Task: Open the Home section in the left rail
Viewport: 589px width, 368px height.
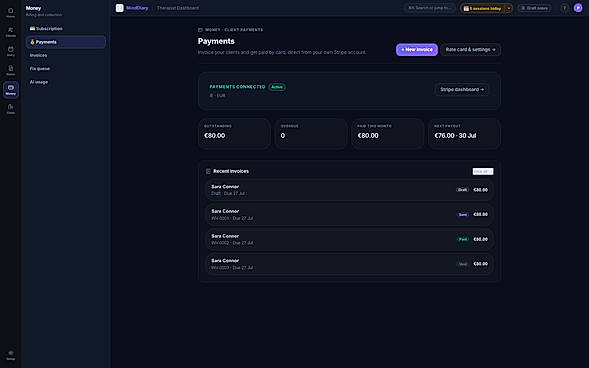Action: click(x=11, y=13)
